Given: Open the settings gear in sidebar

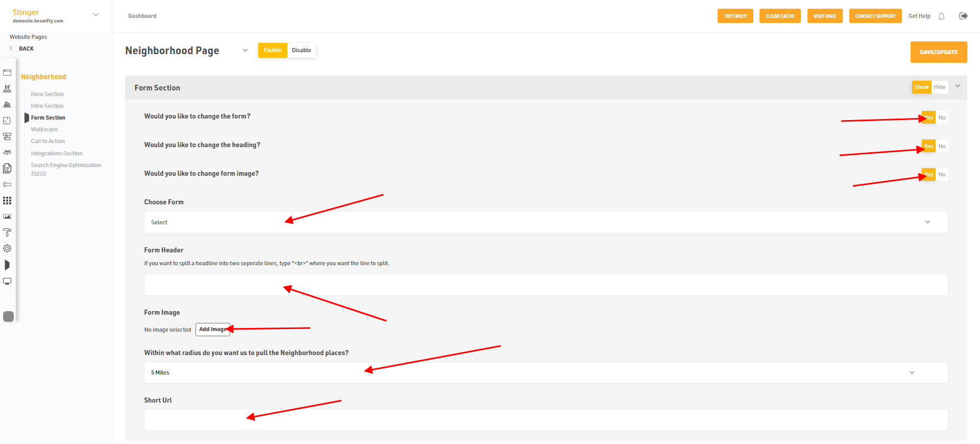Looking at the screenshot, I should [7, 248].
